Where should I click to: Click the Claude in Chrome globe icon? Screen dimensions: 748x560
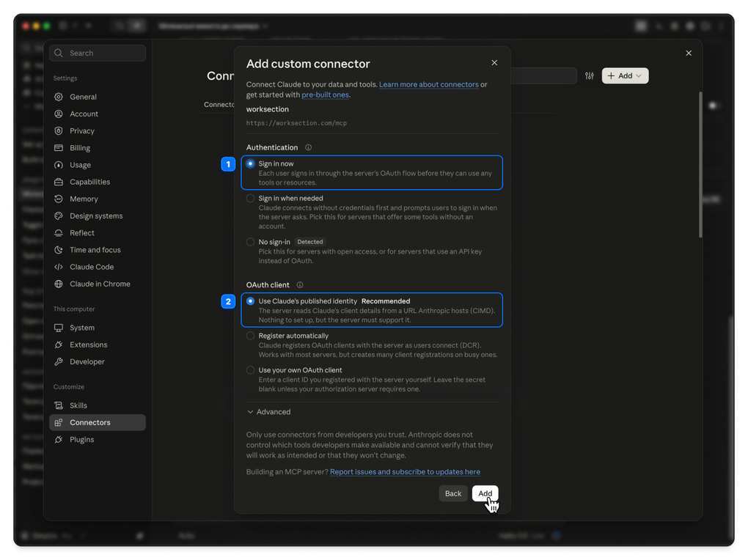click(x=59, y=284)
